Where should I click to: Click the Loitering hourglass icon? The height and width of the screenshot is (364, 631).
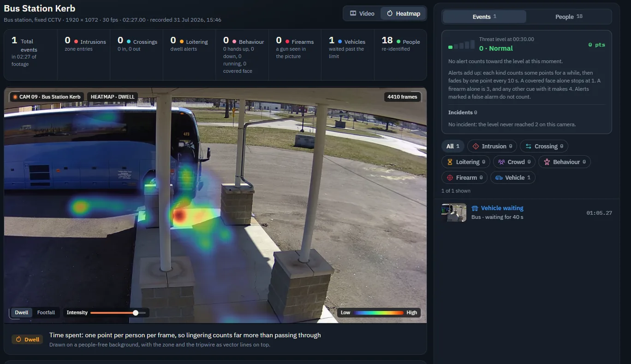click(x=450, y=162)
